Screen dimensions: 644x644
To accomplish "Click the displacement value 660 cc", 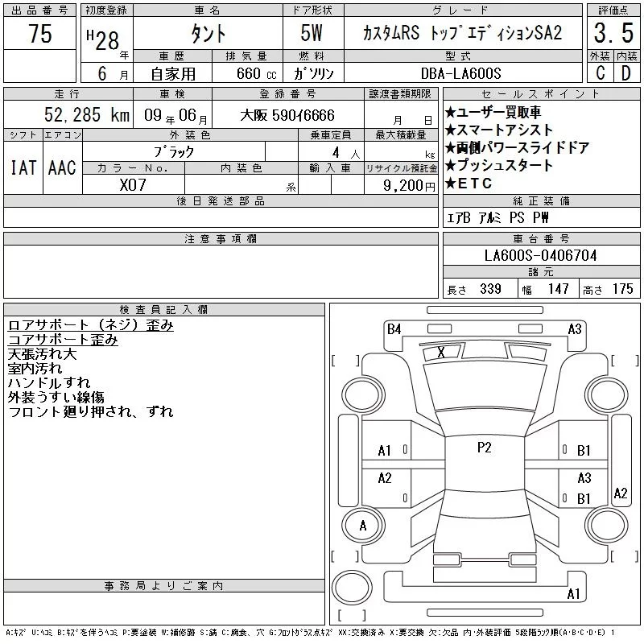I will click(x=256, y=74).
